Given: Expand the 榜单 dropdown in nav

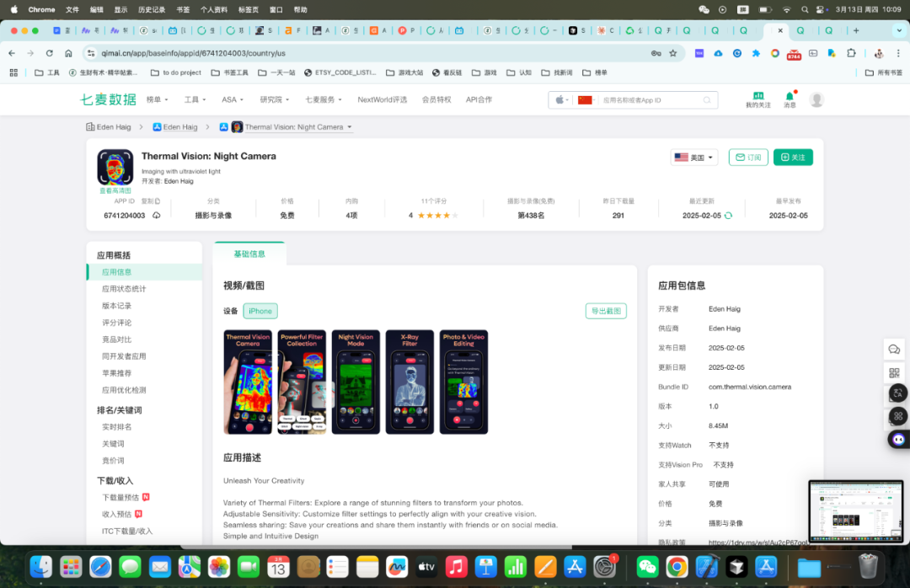Looking at the screenshot, I should (x=157, y=100).
